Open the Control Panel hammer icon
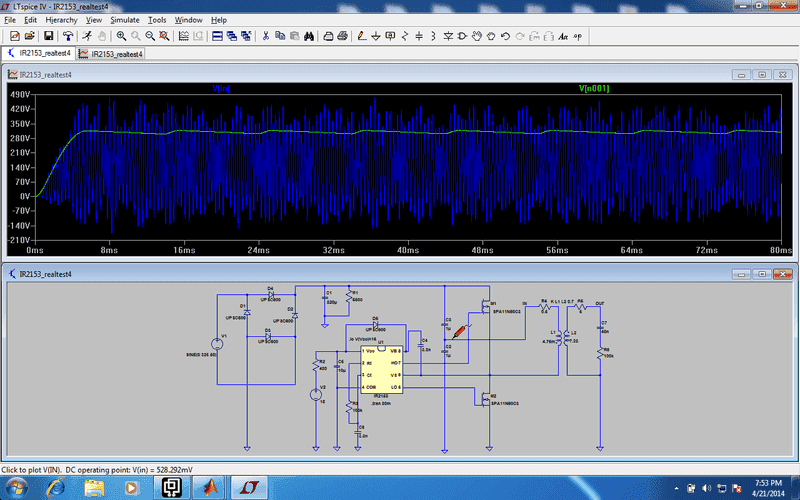Viewport: 800px width, 500px height. coord(68,36)
